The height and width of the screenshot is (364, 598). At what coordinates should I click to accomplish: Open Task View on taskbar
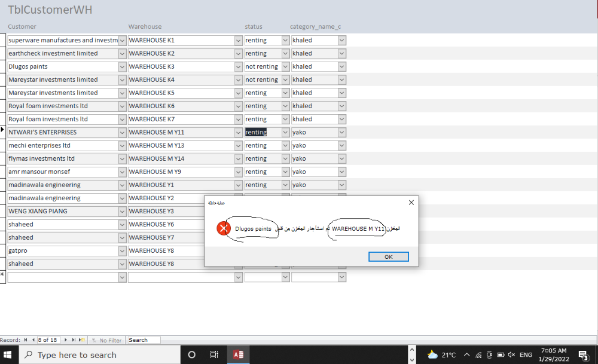click(x=214, y=355)
